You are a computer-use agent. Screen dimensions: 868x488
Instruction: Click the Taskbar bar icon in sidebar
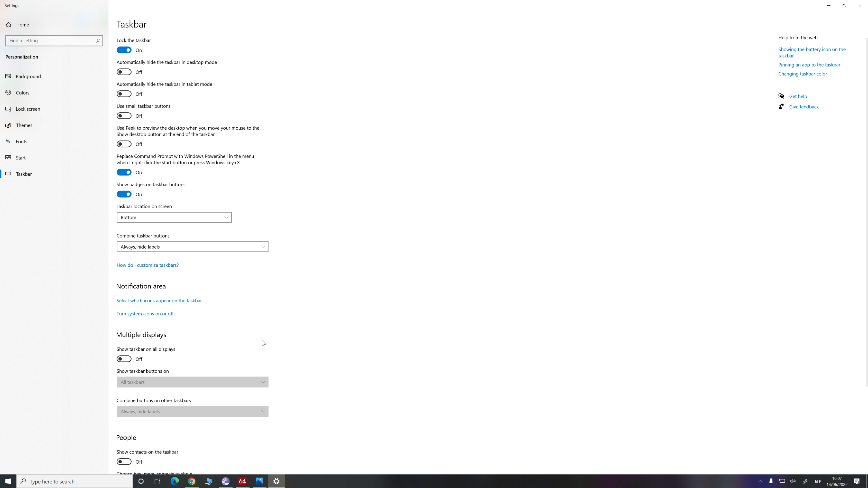pyautogui.click(x=8, y=174)
